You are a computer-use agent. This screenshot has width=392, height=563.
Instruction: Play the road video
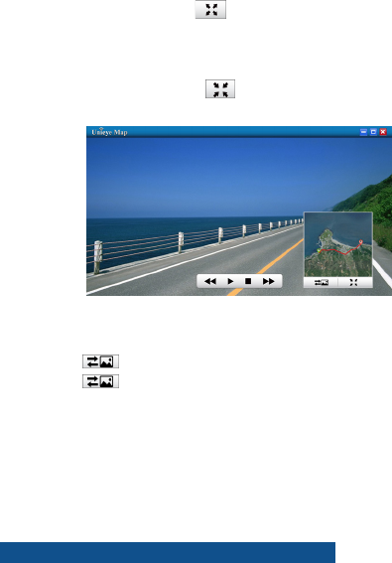coord(230,281)
